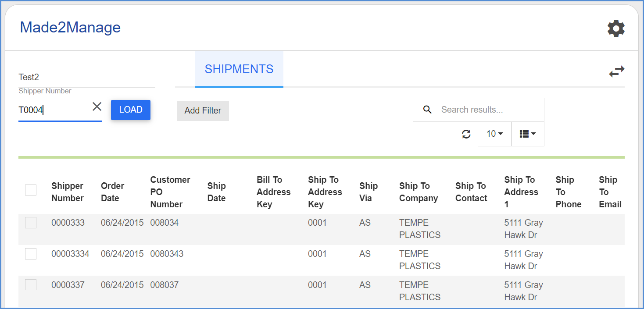
Task: Open the column list view dropdown
Action: (x=528, y=134)
